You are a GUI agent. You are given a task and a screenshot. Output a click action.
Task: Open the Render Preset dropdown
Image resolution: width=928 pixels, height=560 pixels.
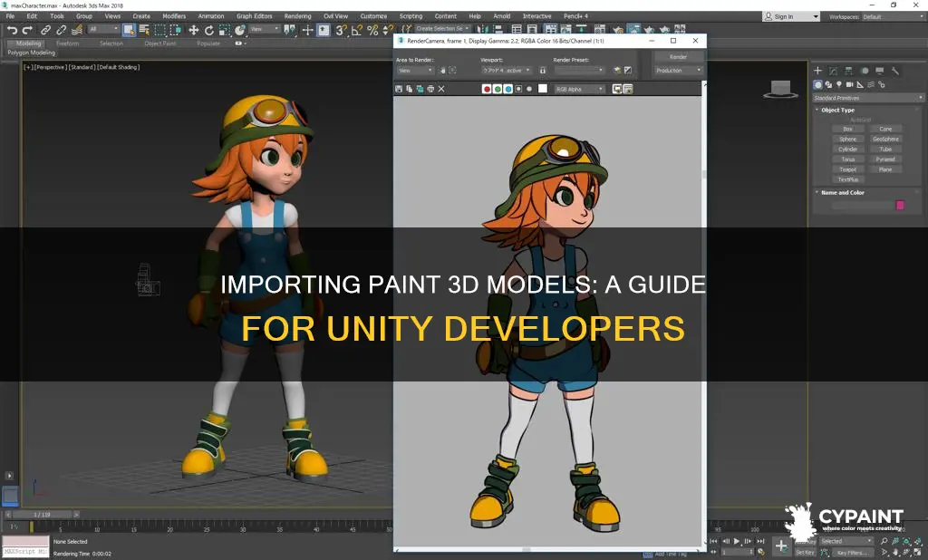click(x=579, y=71)
